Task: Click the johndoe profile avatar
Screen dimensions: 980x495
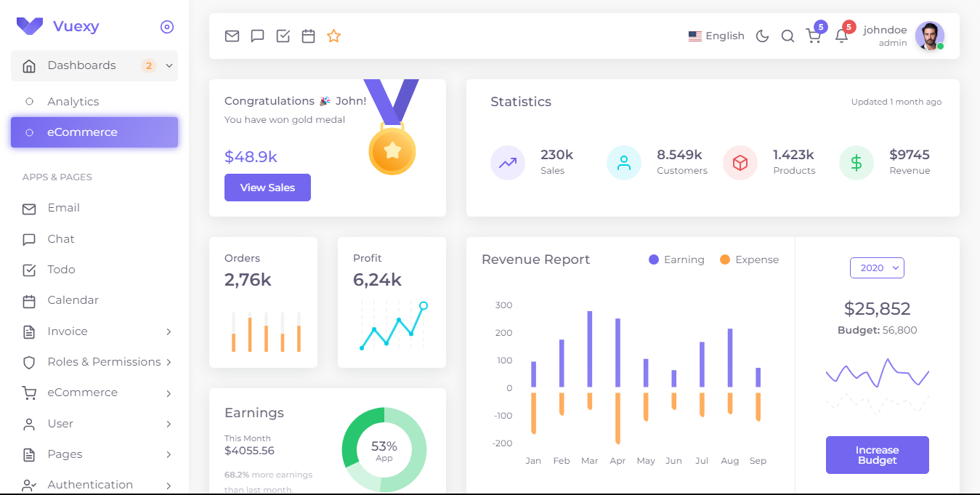Action: pos(930,36)
